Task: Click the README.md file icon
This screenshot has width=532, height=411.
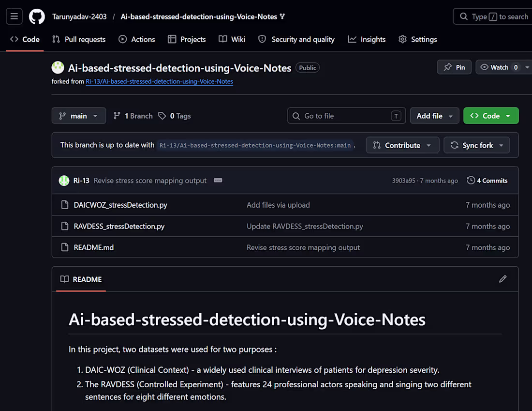Action: (x=64, y=247)
